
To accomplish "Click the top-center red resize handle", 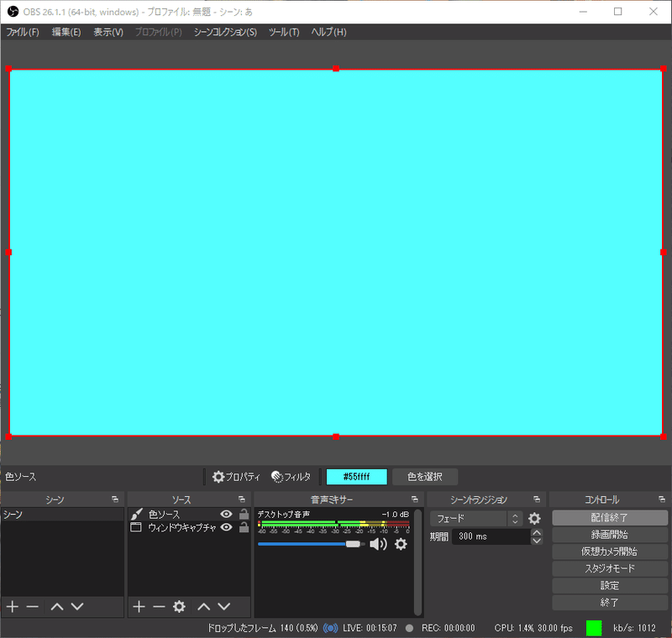I will 336,69.
